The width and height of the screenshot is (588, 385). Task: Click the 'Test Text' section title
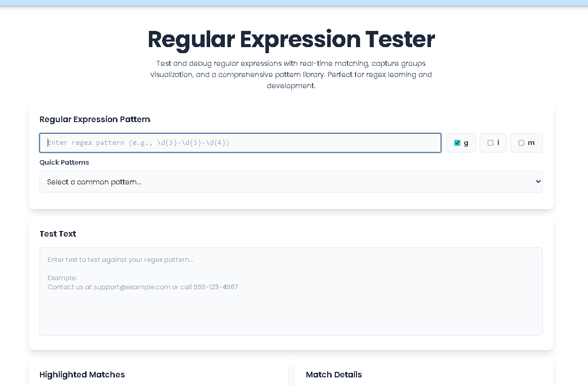pyautogui.click(x=58, y=234)
